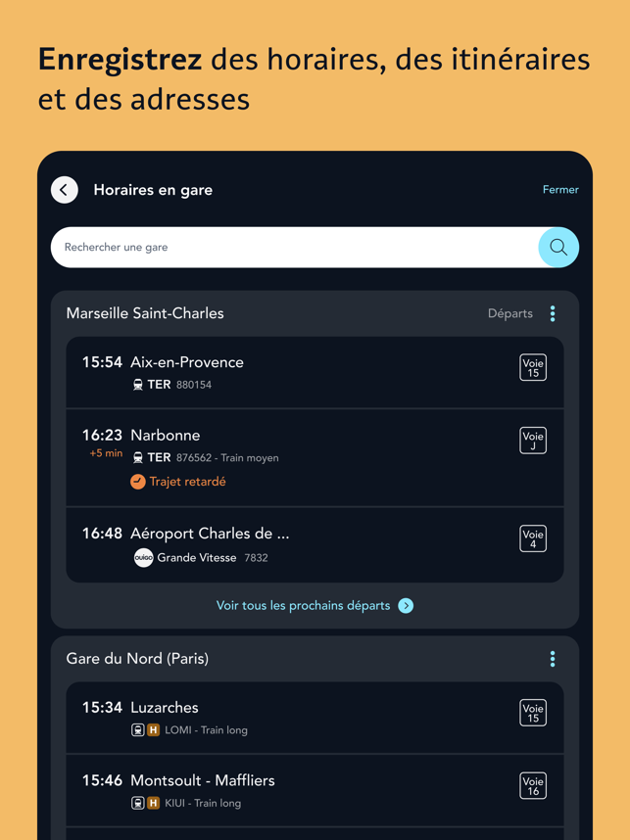Open the 15:54 Aix-en-Provence departure

click(315, 372)
